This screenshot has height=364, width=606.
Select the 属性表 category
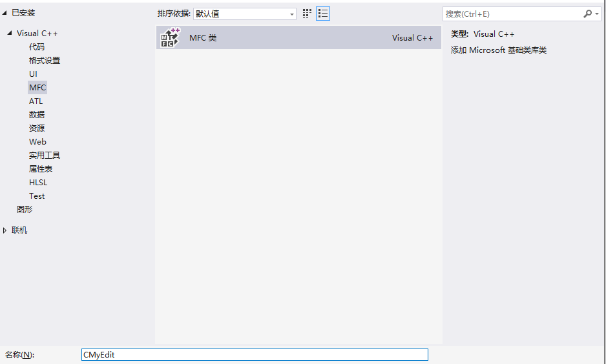click(x=41, y=168)
